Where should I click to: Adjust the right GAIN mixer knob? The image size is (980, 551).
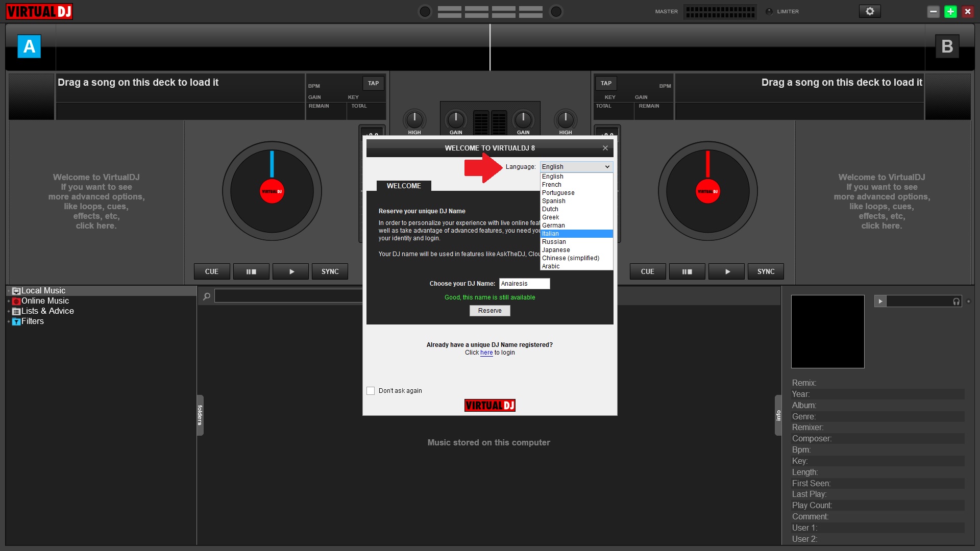pyautogui.click(x=523, y=120)
